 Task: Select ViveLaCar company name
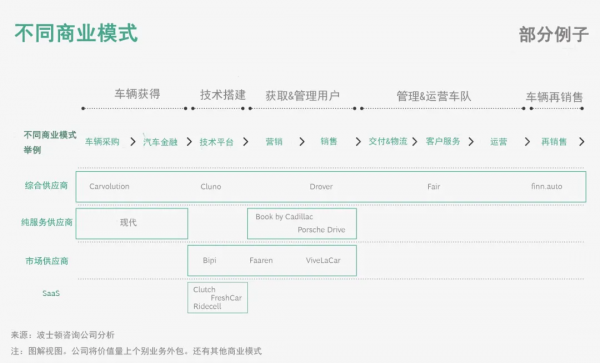click(323, 260)
